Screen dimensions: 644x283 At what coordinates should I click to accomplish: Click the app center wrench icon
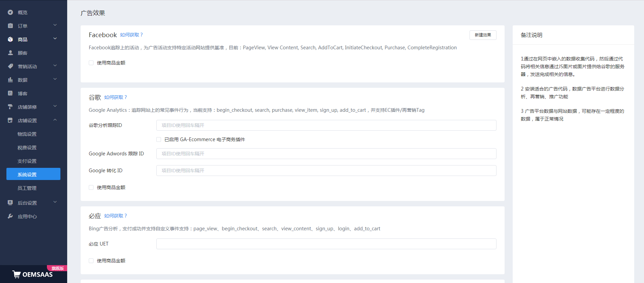click(10, 216)
